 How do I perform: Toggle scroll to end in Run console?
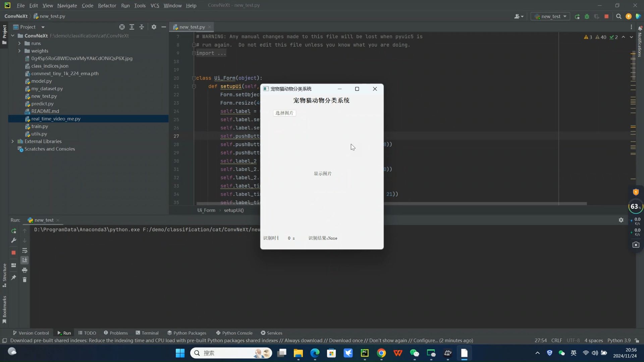[x=24, y=260]
